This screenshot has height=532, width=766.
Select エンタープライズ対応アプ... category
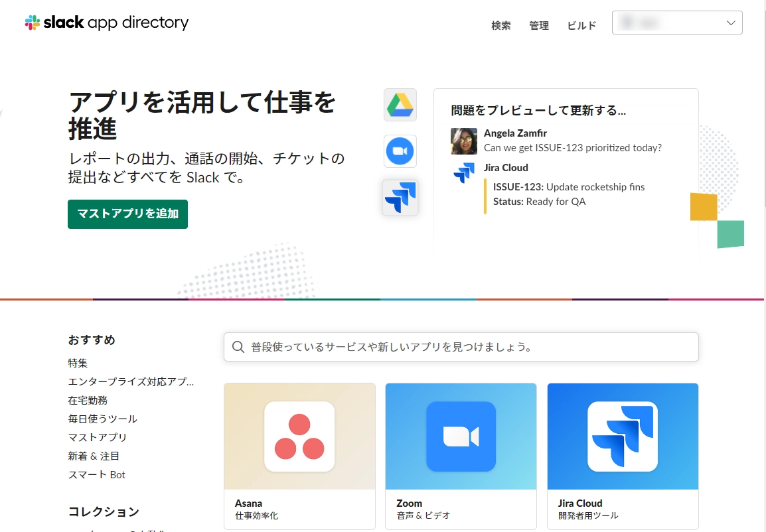(x=131, y=381)
